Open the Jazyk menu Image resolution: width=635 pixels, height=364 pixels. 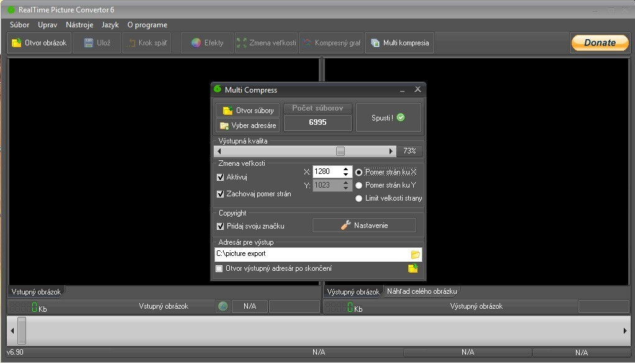110,25
